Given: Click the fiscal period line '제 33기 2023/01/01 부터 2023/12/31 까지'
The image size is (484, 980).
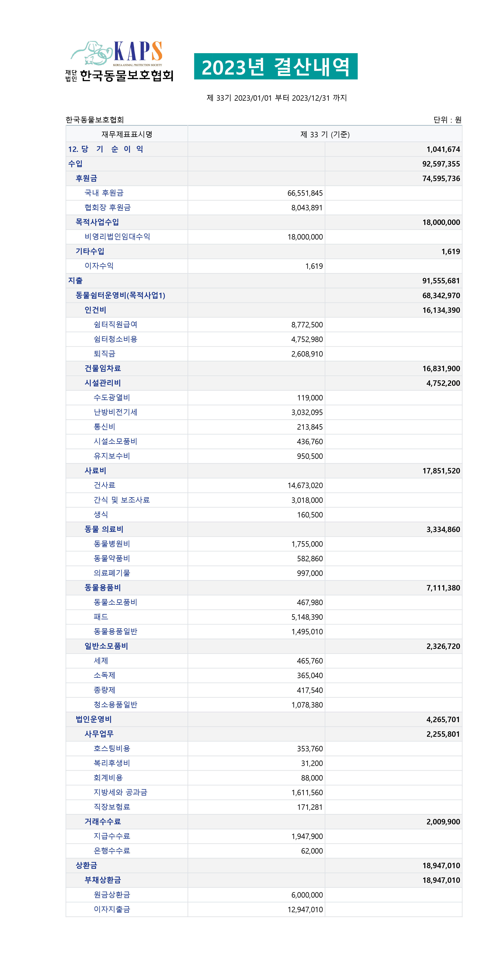Looking at the screenshot, I should [x=277, y=98].
